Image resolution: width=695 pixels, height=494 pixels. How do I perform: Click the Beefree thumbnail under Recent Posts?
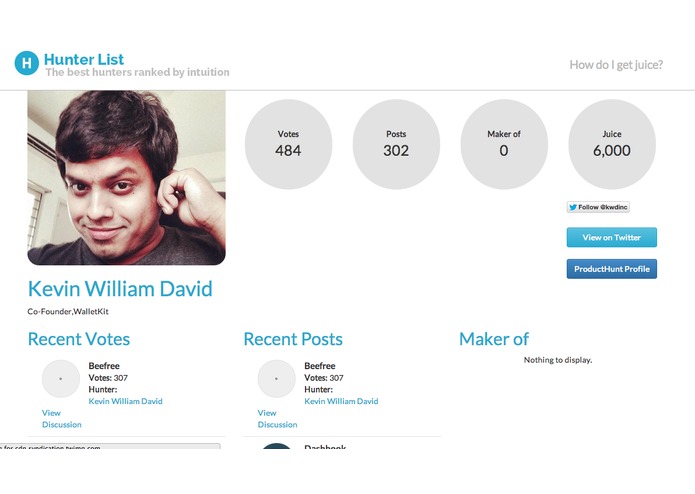[x=276, y=379]
